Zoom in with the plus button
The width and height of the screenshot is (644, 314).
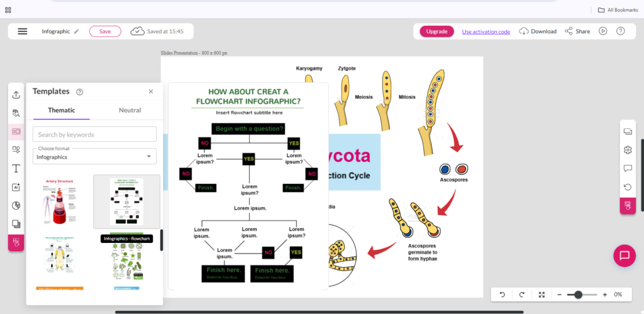pyautogui.click(x=604, y=295)
